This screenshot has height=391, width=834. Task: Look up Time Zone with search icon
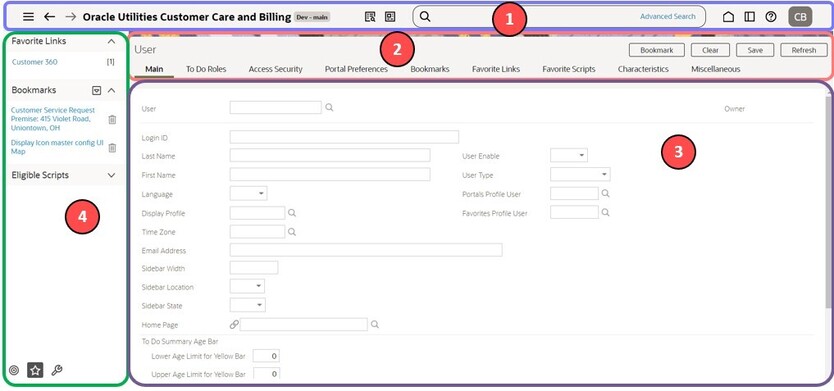(x=291, y=232)
